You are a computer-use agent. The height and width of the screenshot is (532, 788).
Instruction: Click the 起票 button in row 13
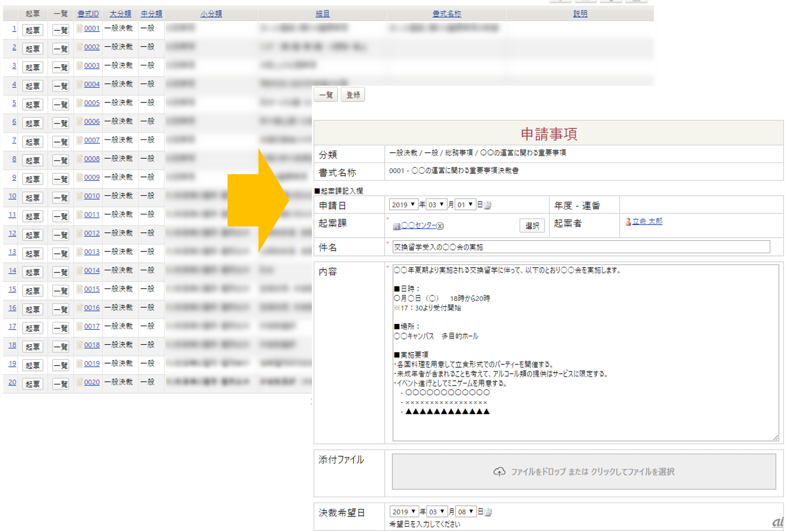(x=33, y=254)
